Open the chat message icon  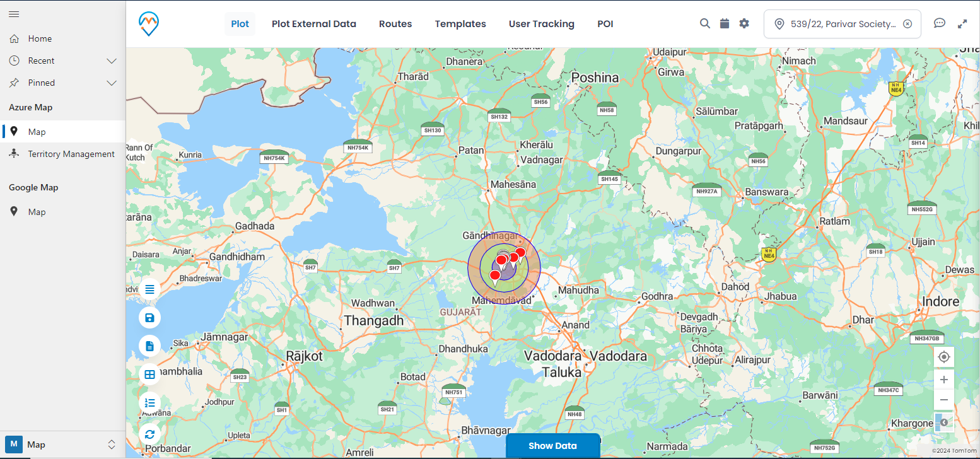point(940,23)
